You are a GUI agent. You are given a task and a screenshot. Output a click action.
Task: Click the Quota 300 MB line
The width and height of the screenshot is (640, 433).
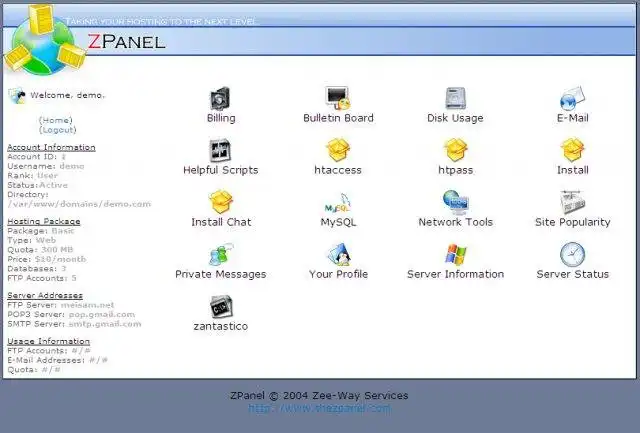click(x=40, y=250)
